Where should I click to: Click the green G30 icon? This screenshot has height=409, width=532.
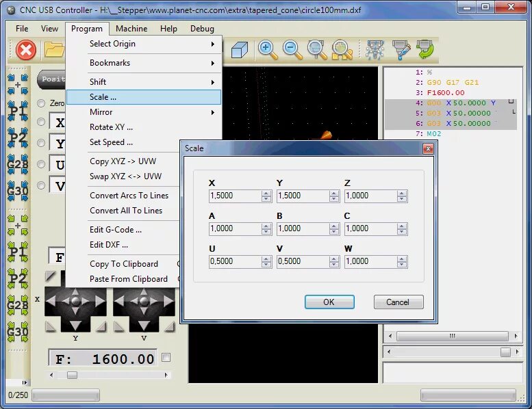point(18,332)
